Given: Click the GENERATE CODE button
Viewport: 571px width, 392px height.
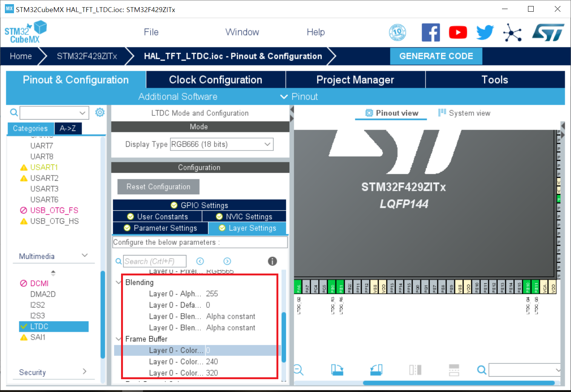Looking at the screenshot, I should (436, 56).
